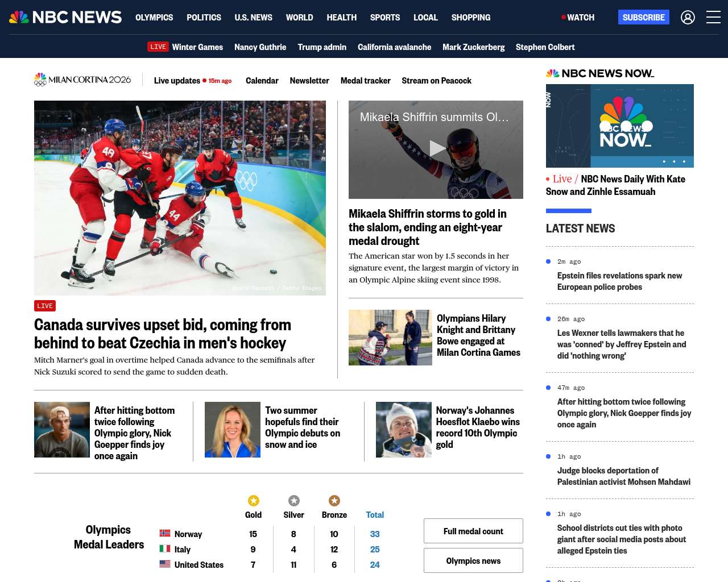Click the NBC News Now logo heading
The height and width of the screenshot is (582, 728).
(600, 73)
